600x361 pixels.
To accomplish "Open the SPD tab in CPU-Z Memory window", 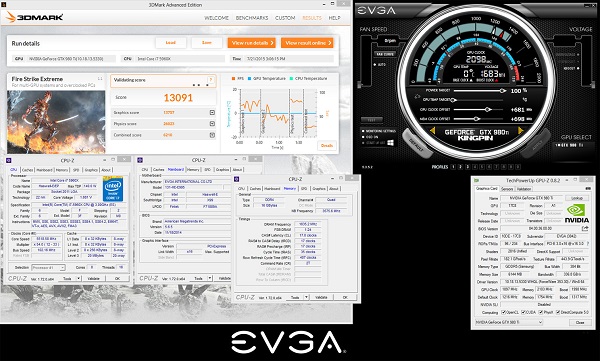I will point(304,188).
